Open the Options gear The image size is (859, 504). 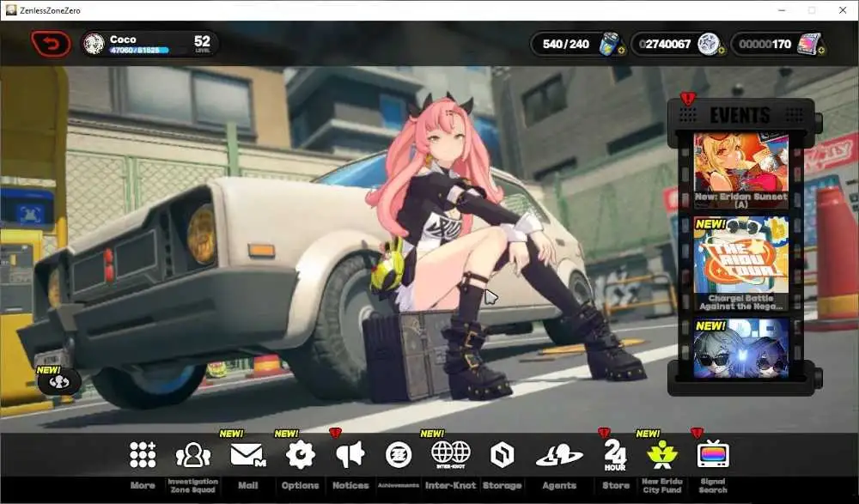point(300,455)
